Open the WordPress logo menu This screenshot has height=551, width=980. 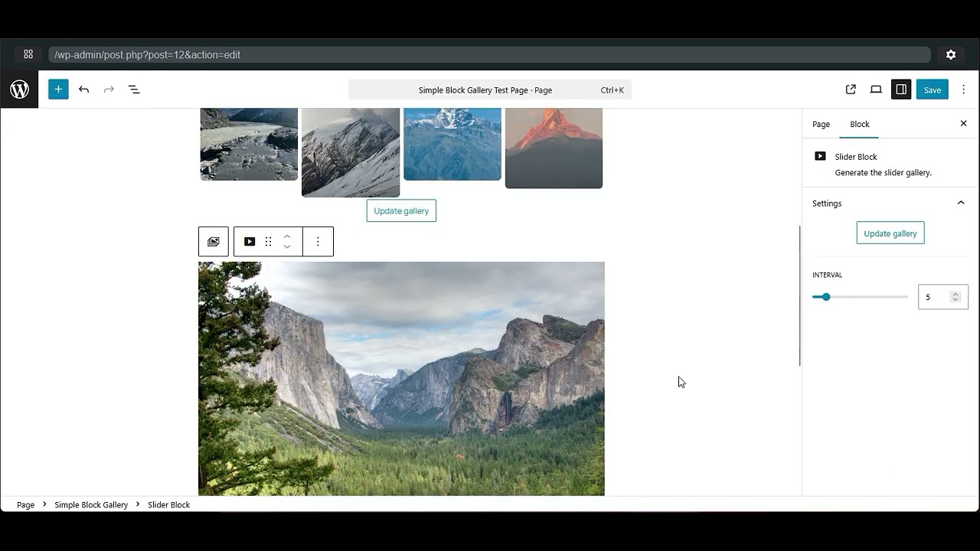(19, 90)
